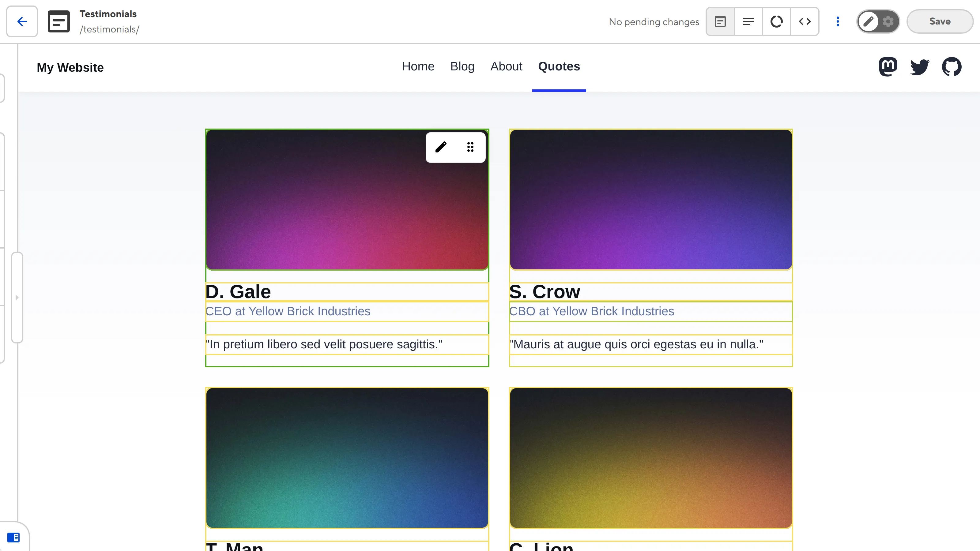Open the About link in the navigation
980x551 pixels.
pos(506,66)
